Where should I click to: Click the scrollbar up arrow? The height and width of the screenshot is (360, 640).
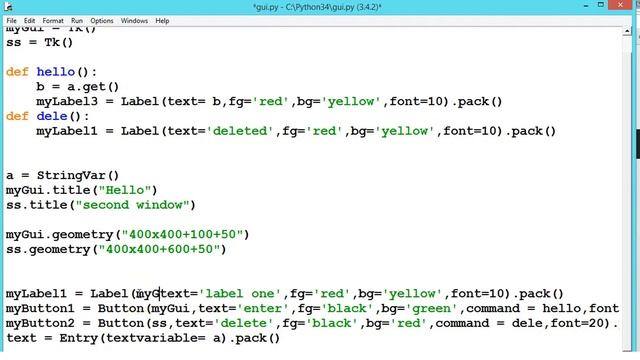point(627,31)
